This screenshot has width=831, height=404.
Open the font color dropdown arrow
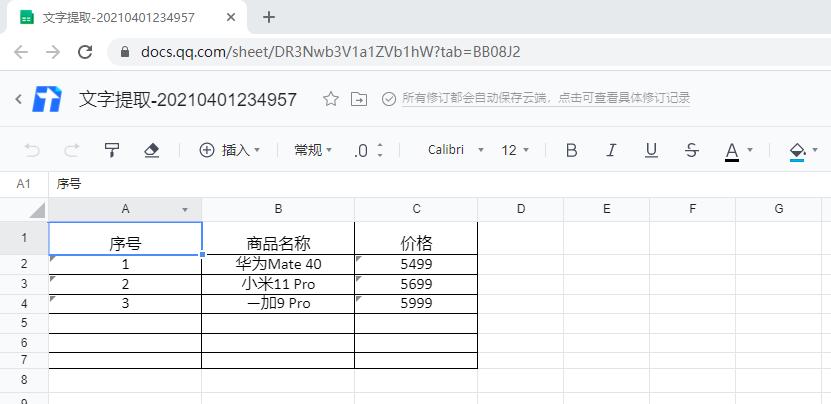pyautogui.click(x=750, y=150)
